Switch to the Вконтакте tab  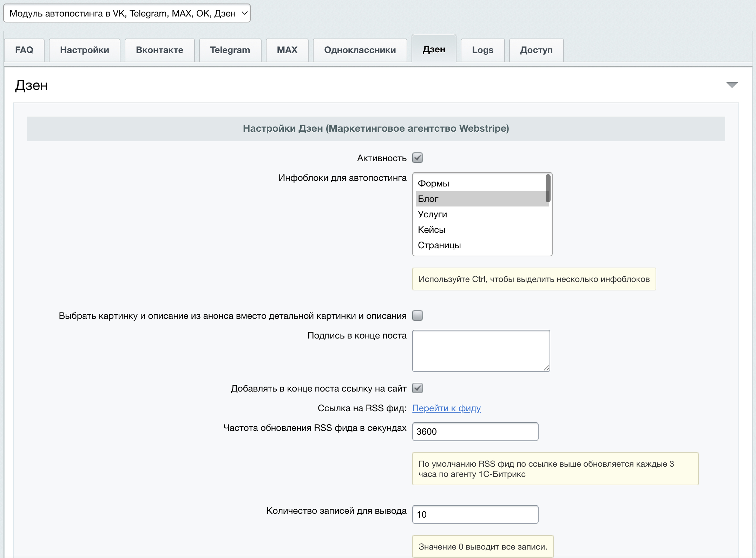[160, 50]
